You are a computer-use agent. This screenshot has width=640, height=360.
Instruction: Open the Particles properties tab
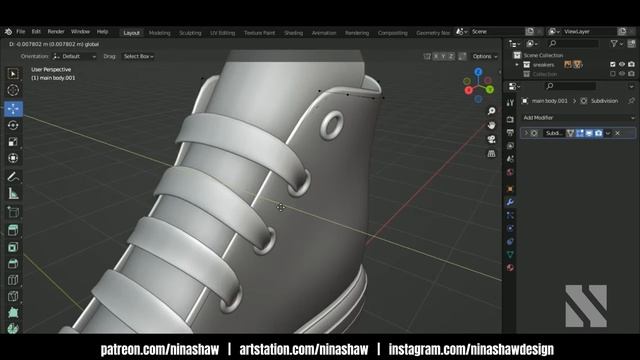(510, 215)
